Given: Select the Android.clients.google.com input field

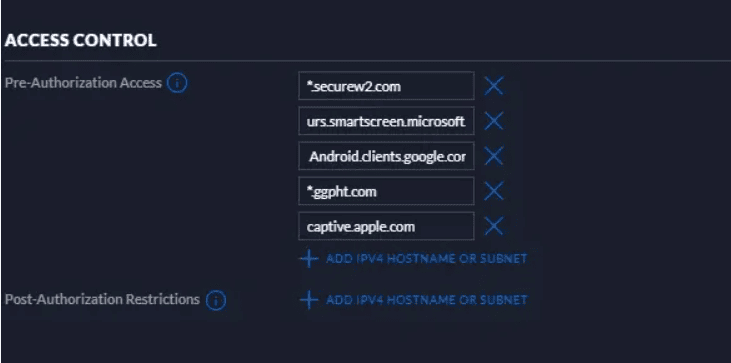Looking at the screenshot, I should tap(386, 156).
